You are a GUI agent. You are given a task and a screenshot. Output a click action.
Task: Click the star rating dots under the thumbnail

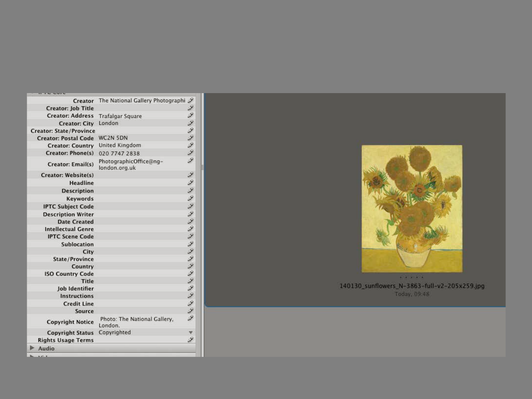[x=412, y=277]
